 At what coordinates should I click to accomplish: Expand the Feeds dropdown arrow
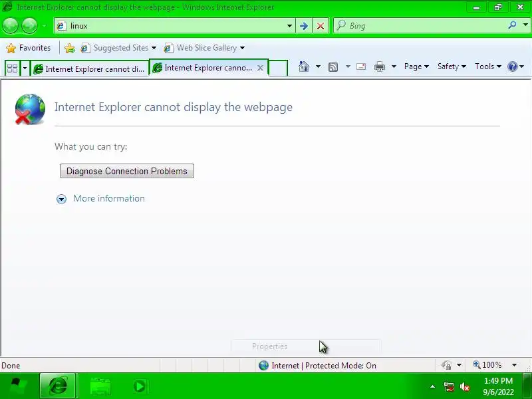click(348, 66)
